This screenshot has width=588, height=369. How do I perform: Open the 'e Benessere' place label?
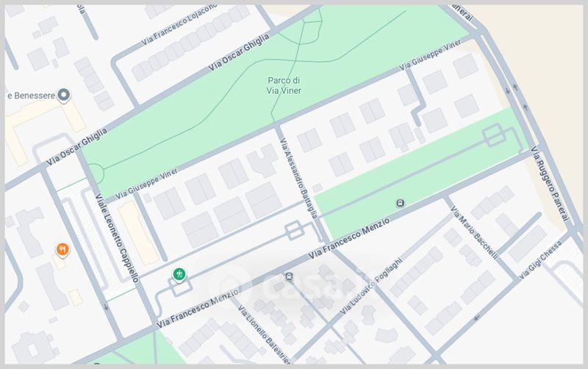(x=29, y=95)
